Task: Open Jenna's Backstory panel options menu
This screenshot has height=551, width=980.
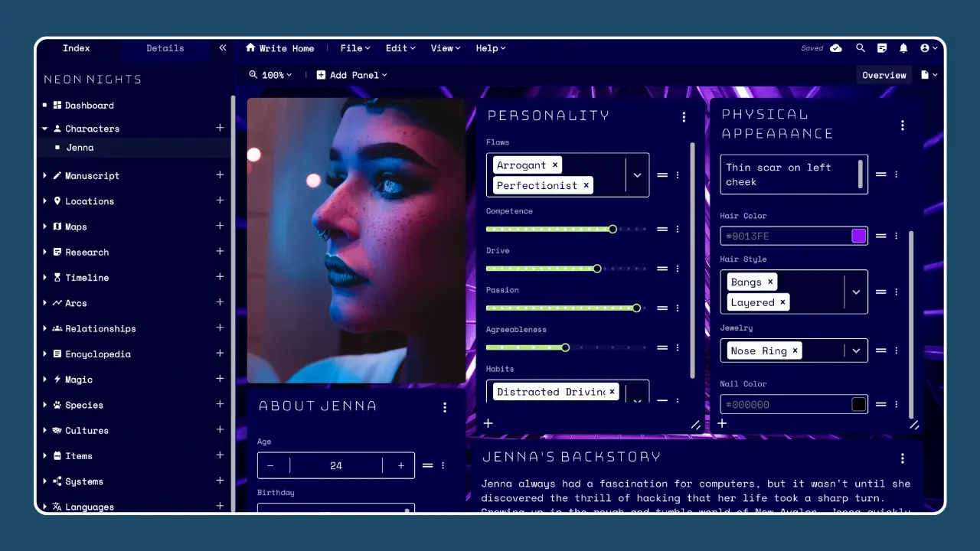Action: point(903,458)
